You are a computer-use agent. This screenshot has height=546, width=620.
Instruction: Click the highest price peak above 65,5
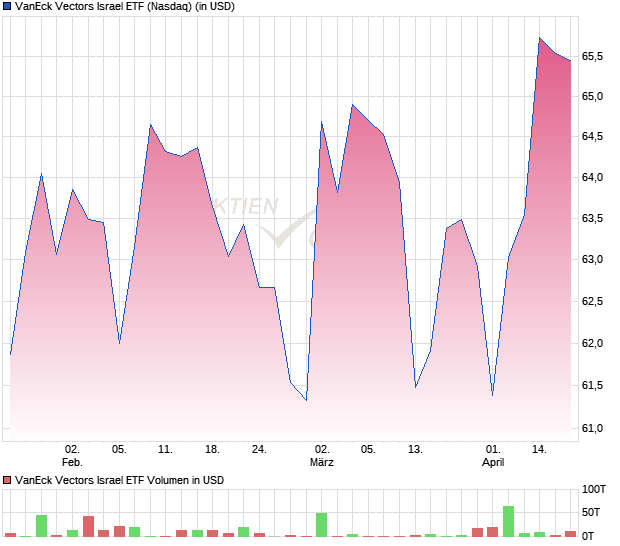540,38
